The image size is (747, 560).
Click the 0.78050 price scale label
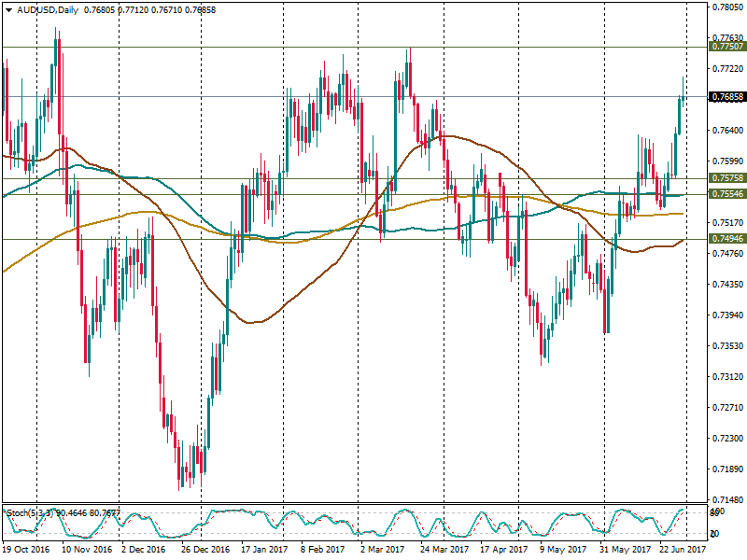[x=727, y=7]
